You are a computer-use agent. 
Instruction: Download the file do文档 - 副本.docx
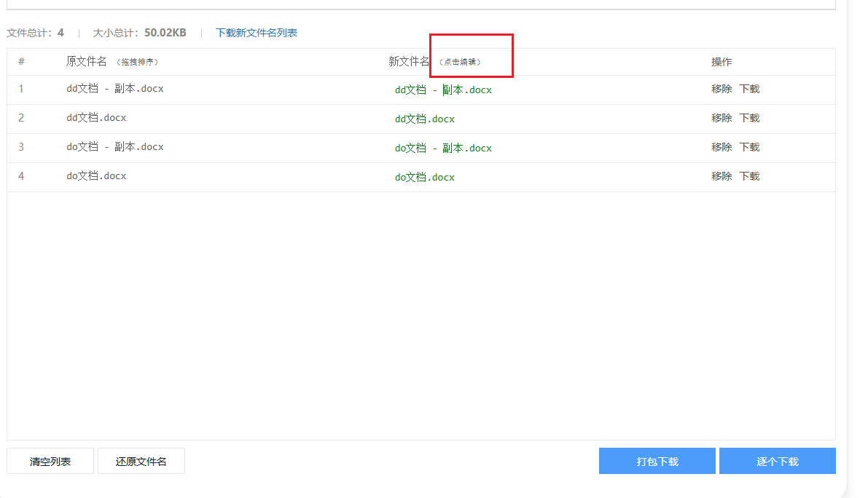coord(749,146)
